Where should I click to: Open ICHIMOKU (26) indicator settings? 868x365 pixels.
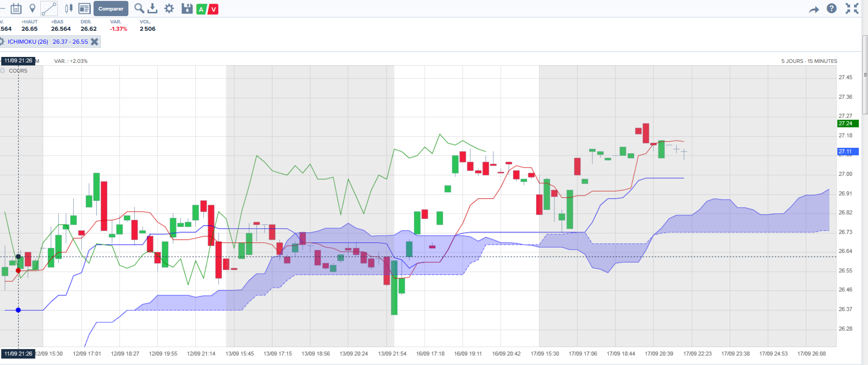click(x=2, y=41)
